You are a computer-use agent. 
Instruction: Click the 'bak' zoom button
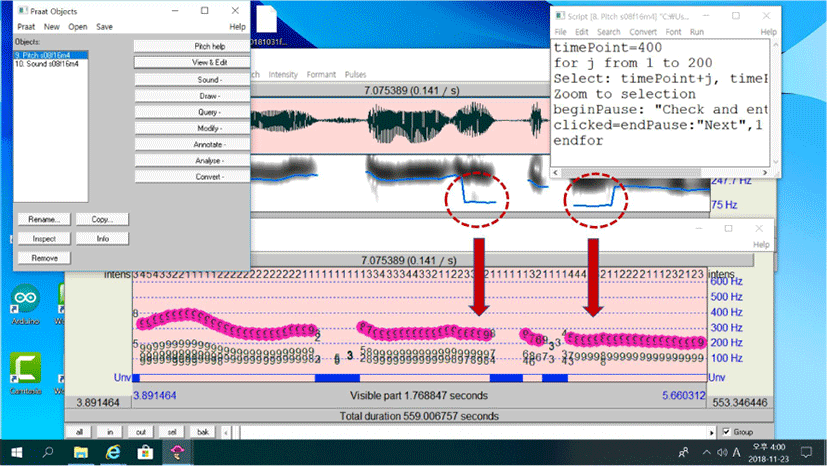[x=203, y=432]
